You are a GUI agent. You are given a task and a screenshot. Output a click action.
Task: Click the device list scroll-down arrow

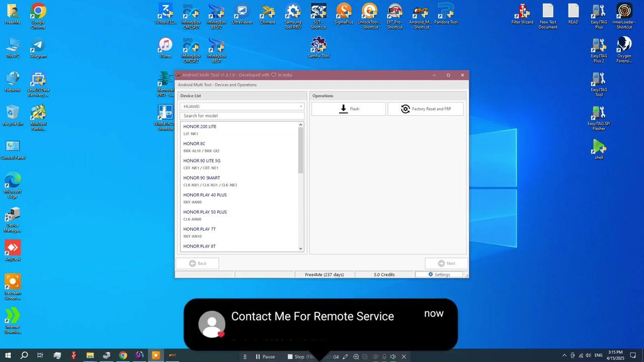(x=301, y=248)
